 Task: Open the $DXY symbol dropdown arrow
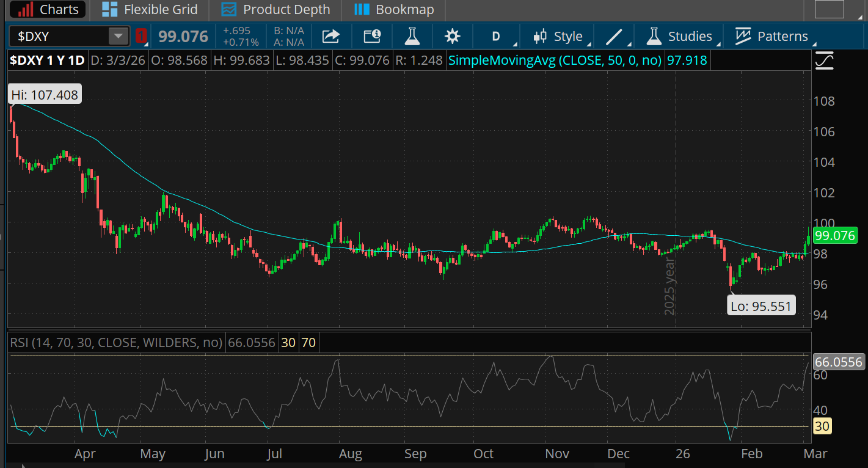(x=119, y=36)
